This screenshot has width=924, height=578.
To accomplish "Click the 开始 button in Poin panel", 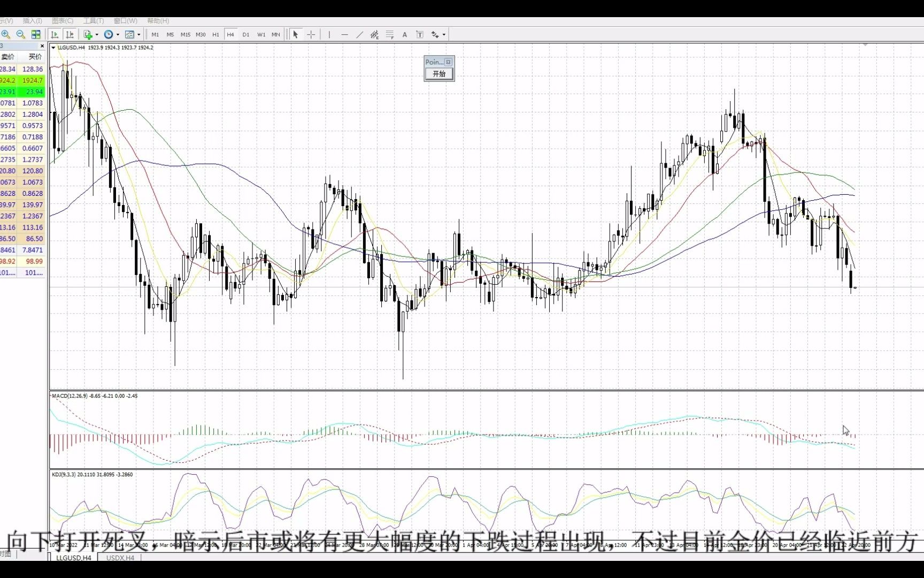I will click(439, 74).
